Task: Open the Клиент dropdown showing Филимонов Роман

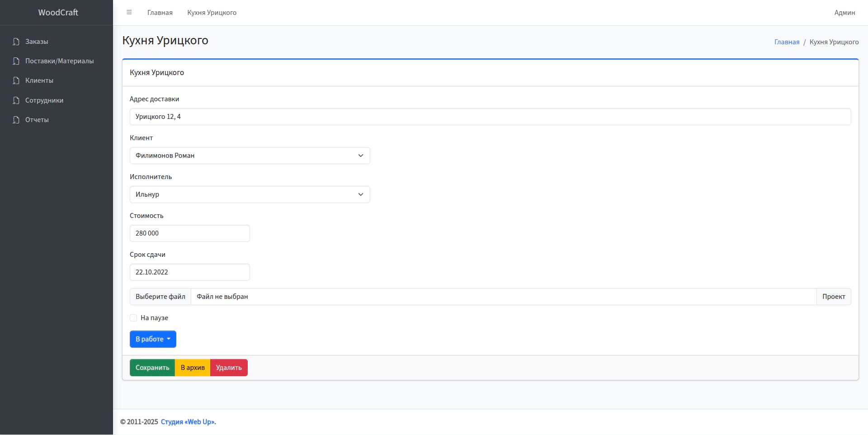Action: coord(250,156)
